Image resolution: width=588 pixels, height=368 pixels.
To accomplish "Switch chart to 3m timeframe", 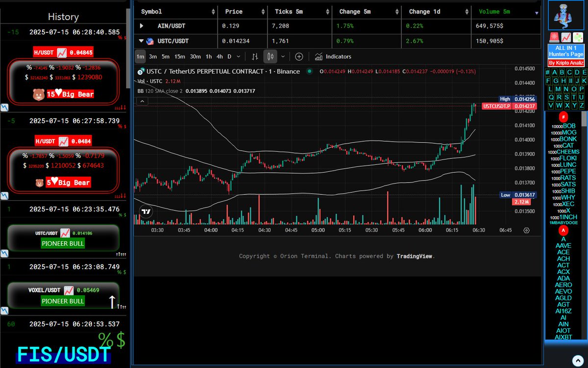I will point(153,56).
